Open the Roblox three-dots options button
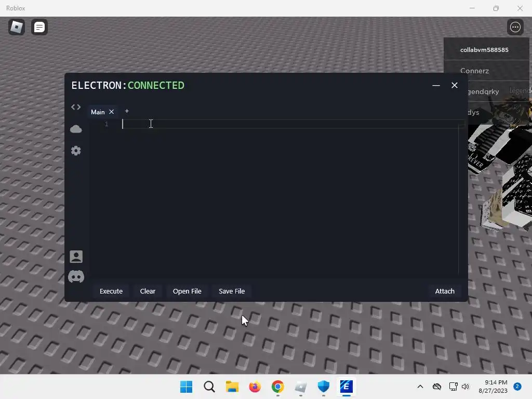Screen dimensions: 532x399 tap(515, 27)
